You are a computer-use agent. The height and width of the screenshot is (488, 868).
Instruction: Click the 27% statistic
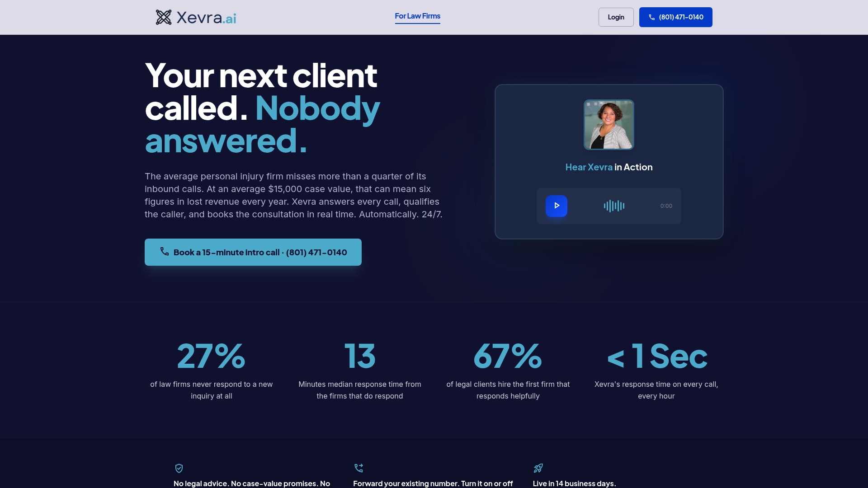[211, 356]
